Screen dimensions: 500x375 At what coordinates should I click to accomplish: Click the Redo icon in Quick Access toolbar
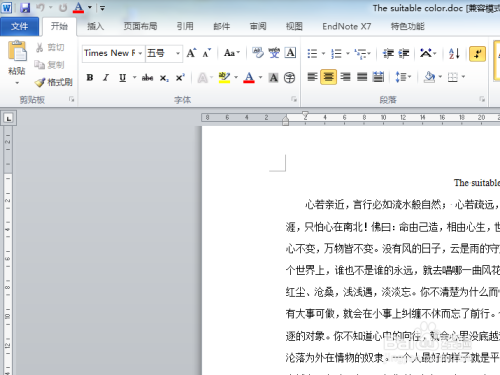(63, 7)
